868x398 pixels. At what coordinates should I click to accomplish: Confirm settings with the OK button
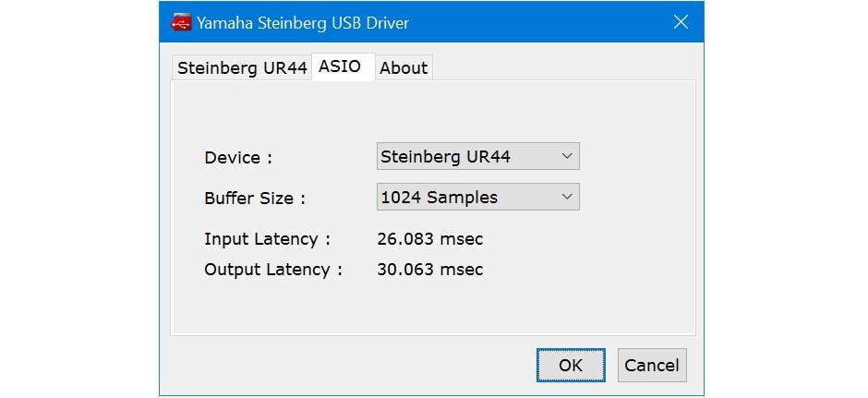click(x=571, y=365)
